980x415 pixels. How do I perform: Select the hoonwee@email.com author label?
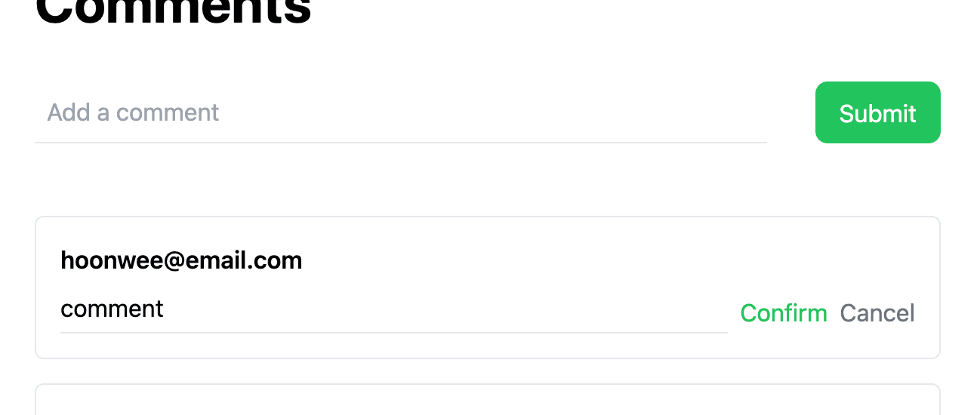181,260
